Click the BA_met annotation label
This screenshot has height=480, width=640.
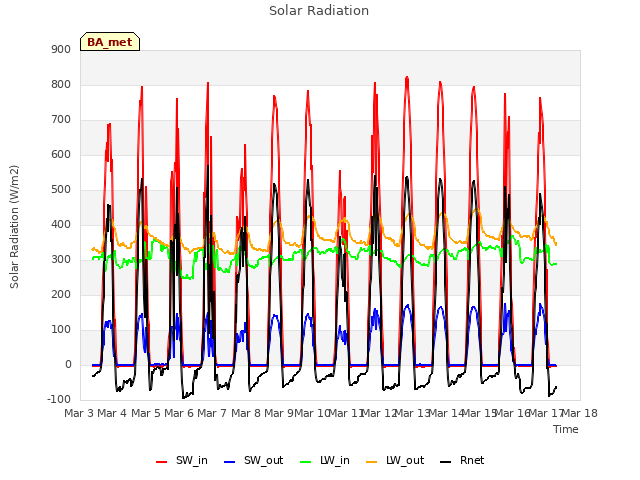[x=110, y=42]
